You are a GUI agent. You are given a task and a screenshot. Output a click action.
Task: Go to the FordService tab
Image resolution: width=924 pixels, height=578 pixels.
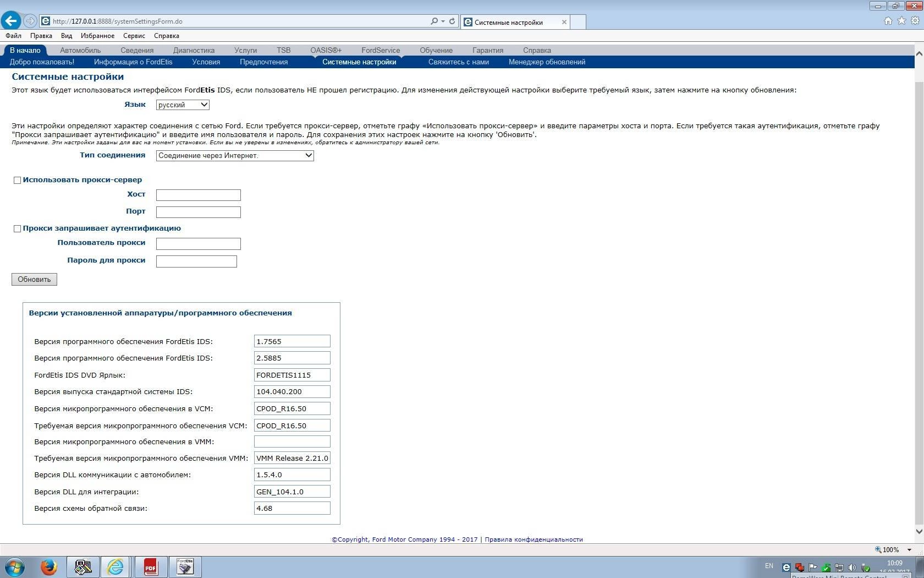click(x=381, y=50)
